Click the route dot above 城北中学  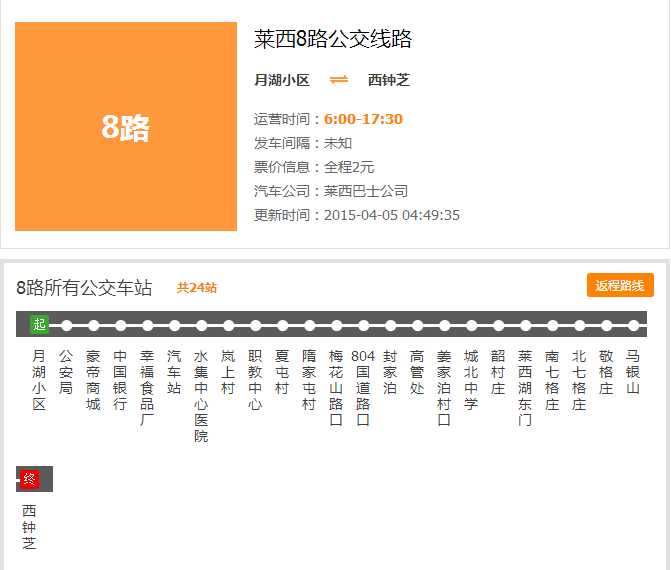[472, 326]
